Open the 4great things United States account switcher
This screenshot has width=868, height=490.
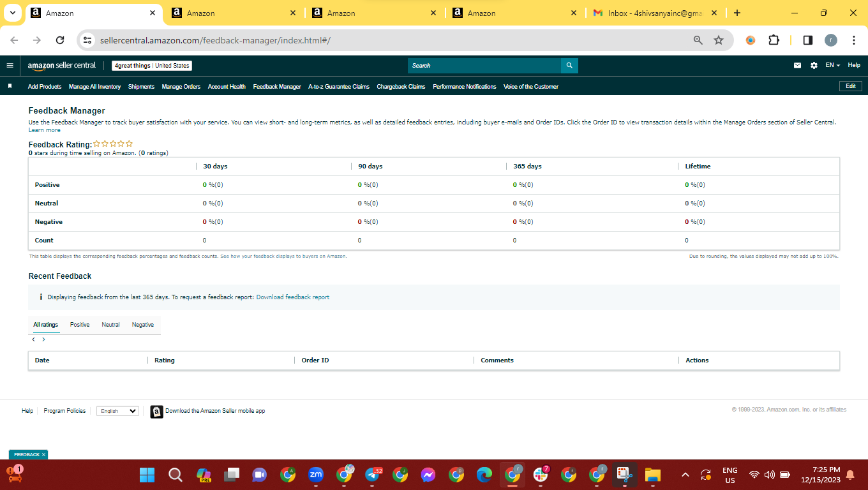click(152, 66)
